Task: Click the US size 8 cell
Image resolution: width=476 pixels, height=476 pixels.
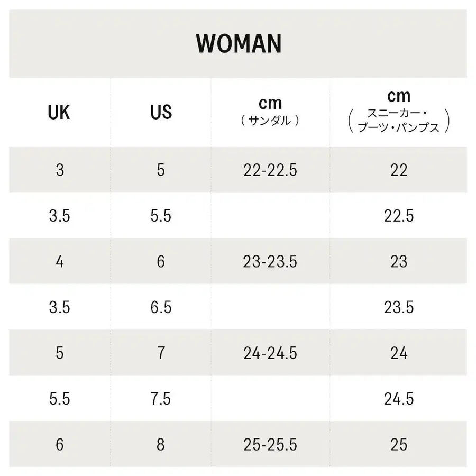Action: [161, 444]
